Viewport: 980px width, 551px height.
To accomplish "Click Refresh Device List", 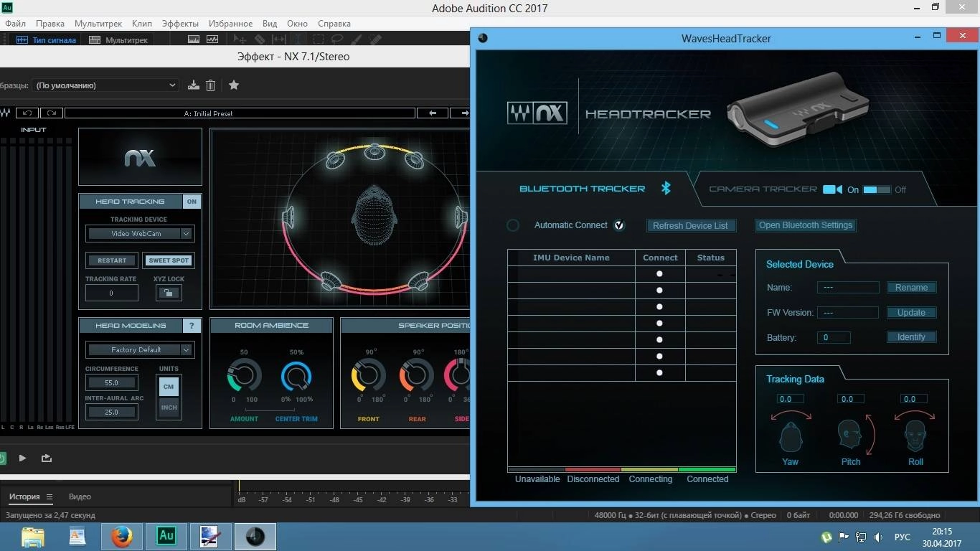I will [690, 225].
